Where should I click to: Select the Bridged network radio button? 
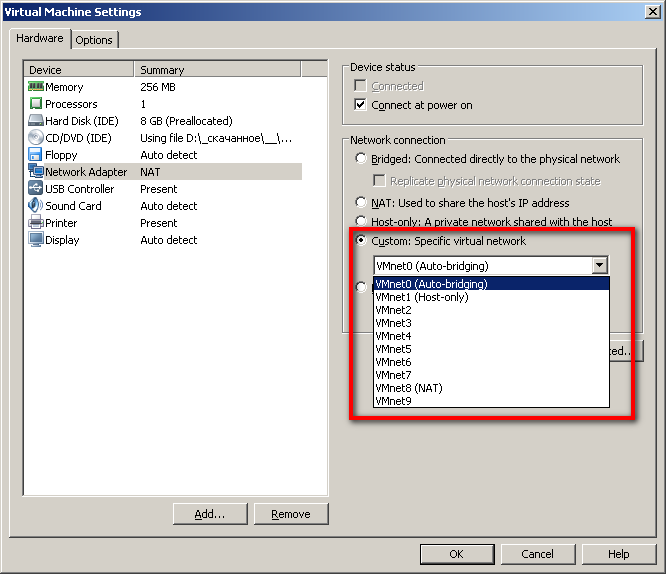361,159
